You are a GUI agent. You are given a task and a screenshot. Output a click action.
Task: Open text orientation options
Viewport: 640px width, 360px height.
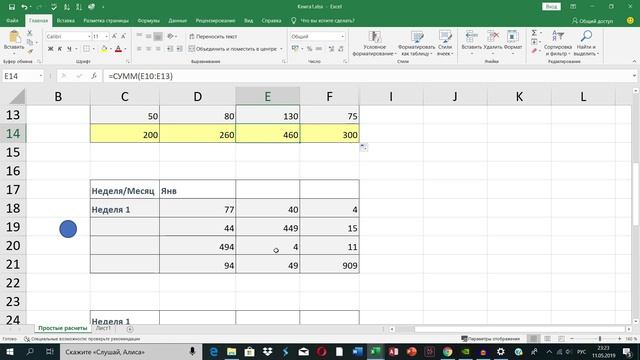click(x=171, y=36)
